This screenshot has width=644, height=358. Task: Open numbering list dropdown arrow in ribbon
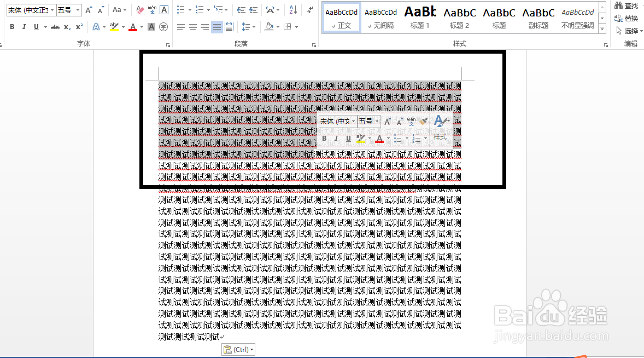208,10
